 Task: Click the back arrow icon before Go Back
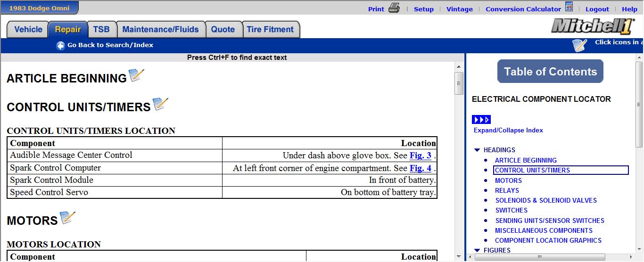(60, 45)
